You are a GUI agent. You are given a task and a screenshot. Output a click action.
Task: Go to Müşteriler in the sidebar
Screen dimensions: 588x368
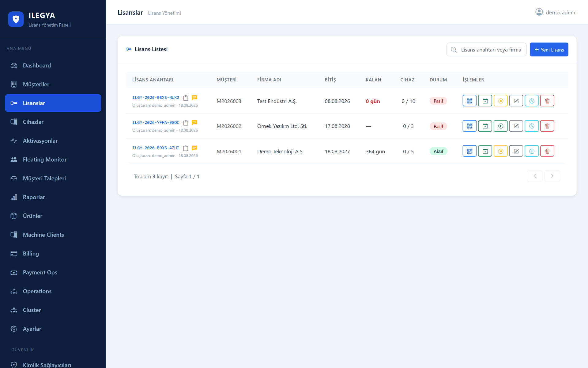(x=53, y=84)
